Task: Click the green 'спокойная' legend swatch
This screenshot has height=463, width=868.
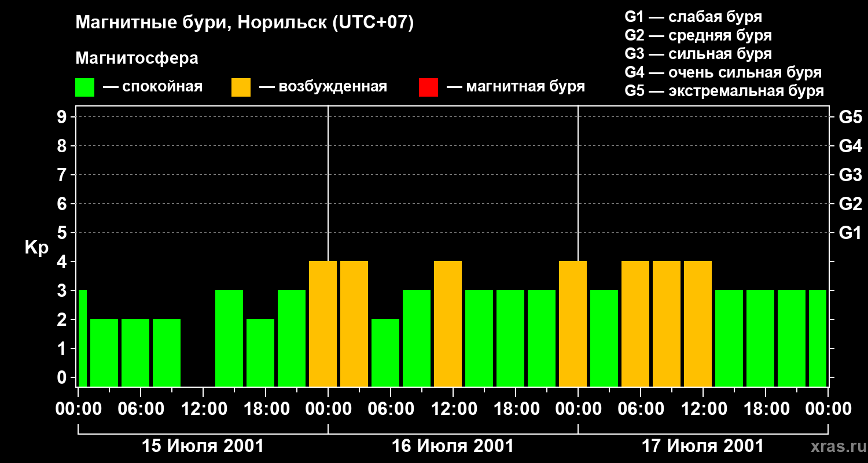Action: 85,87
